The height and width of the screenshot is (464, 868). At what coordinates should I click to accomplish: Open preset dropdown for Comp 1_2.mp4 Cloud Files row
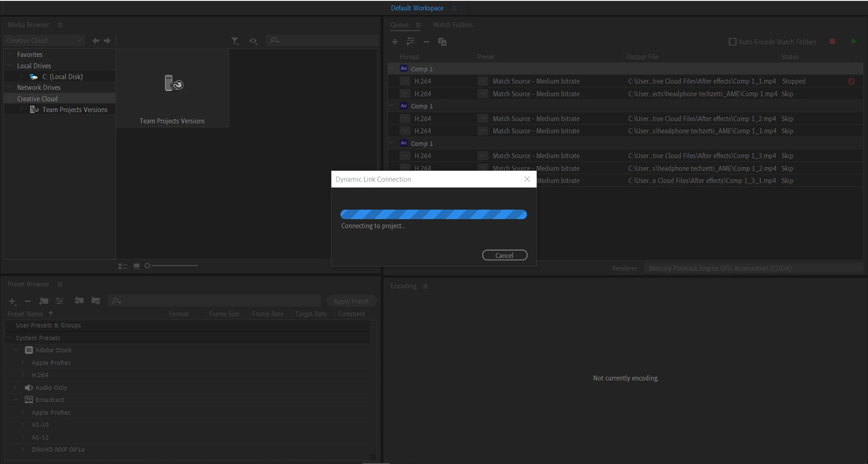tap(483, 118)
